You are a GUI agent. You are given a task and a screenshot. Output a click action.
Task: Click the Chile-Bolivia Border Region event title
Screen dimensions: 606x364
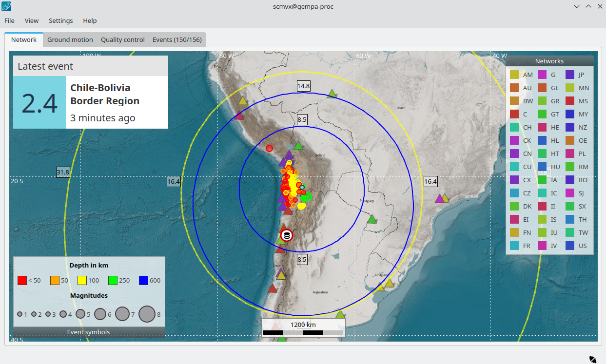(x=105, y=94)
